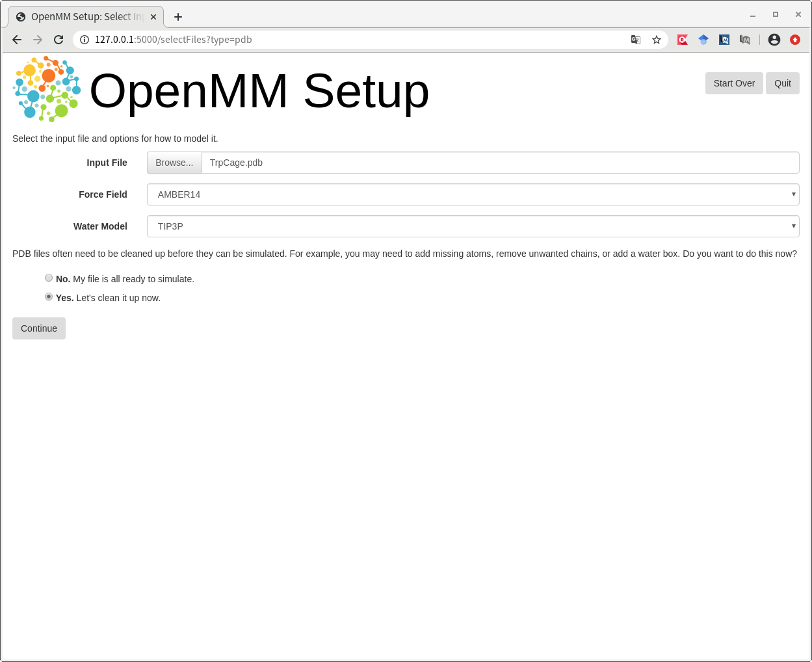The height and width of the screenshot is (662, 812).
Task: Open a new browser tab
Action: coord(178,17)
